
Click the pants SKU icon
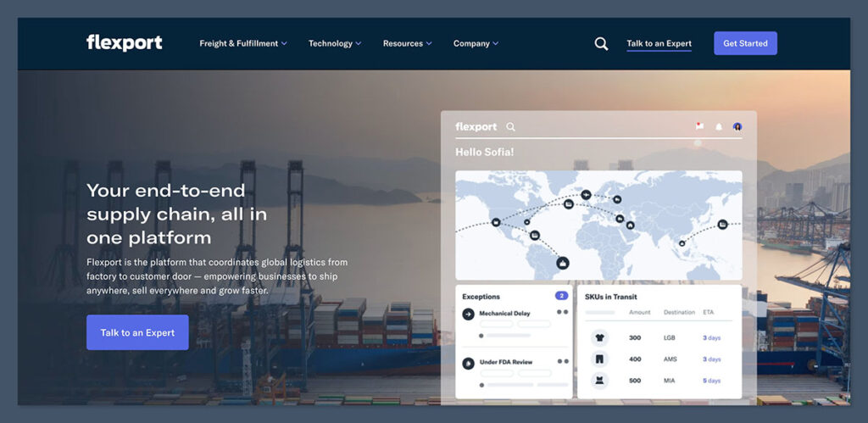(x=600, y=359)
